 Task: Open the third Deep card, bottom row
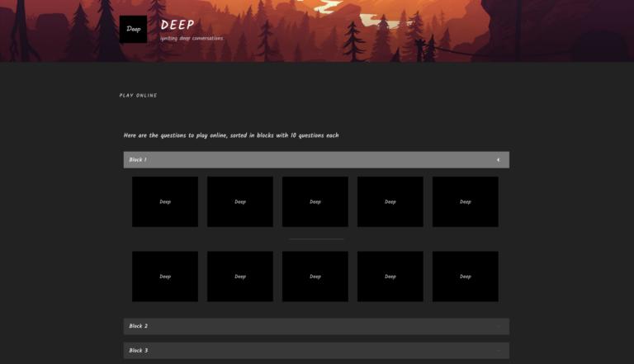[x=315, y=277]
